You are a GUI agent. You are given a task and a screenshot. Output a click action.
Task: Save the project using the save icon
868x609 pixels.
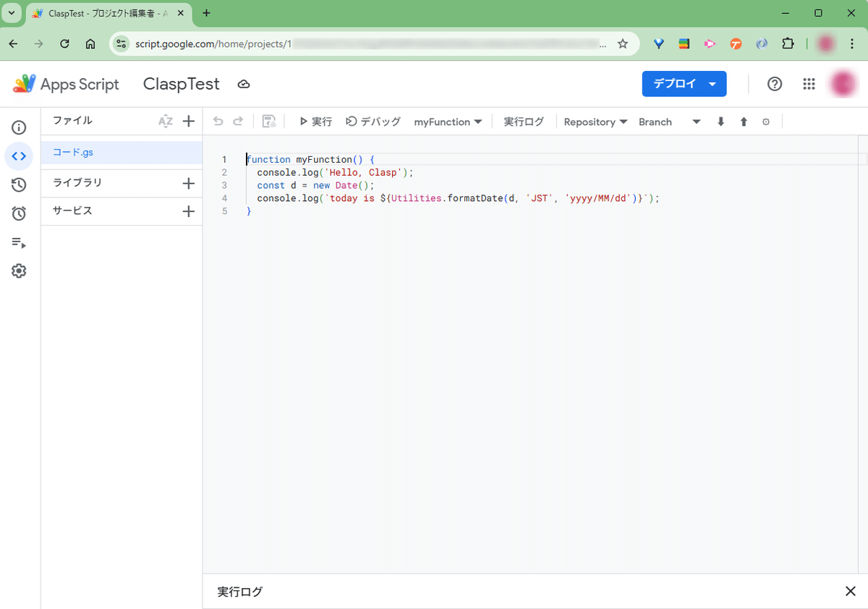(268, 122)
